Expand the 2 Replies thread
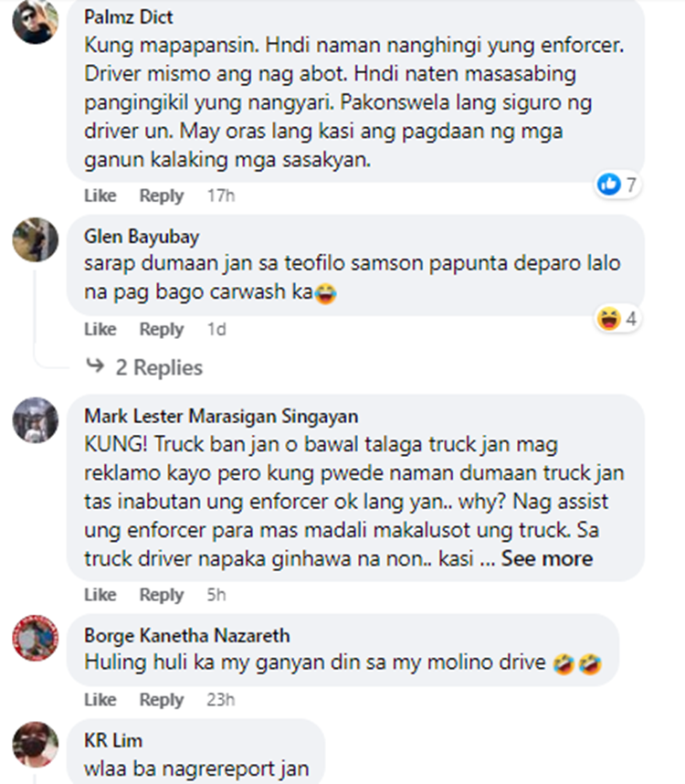This screenshot has height=784, width=685. pos(159,367)
